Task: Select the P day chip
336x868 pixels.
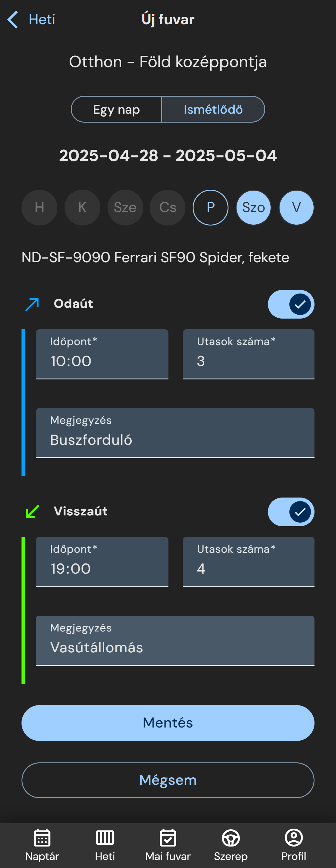Action: [x=211, y=208]
